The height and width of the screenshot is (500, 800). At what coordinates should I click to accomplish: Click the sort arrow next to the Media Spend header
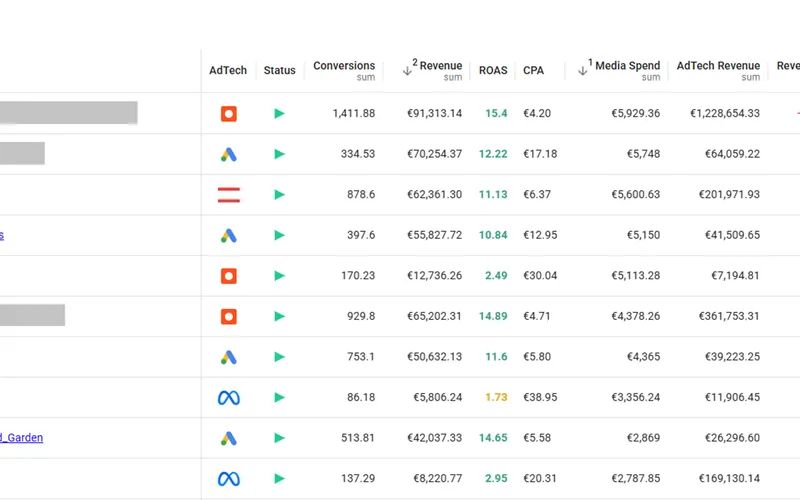tap(582, 71)
